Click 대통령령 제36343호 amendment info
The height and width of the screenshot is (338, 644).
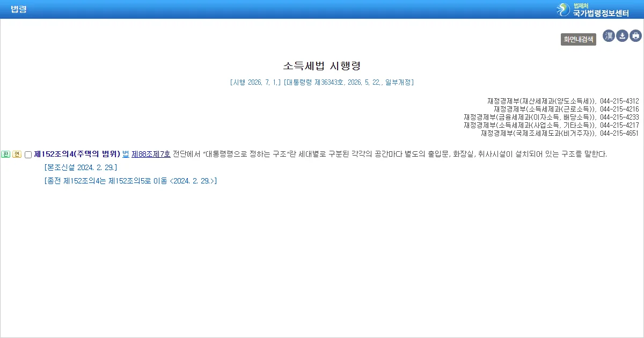click(x=349, y=83)
